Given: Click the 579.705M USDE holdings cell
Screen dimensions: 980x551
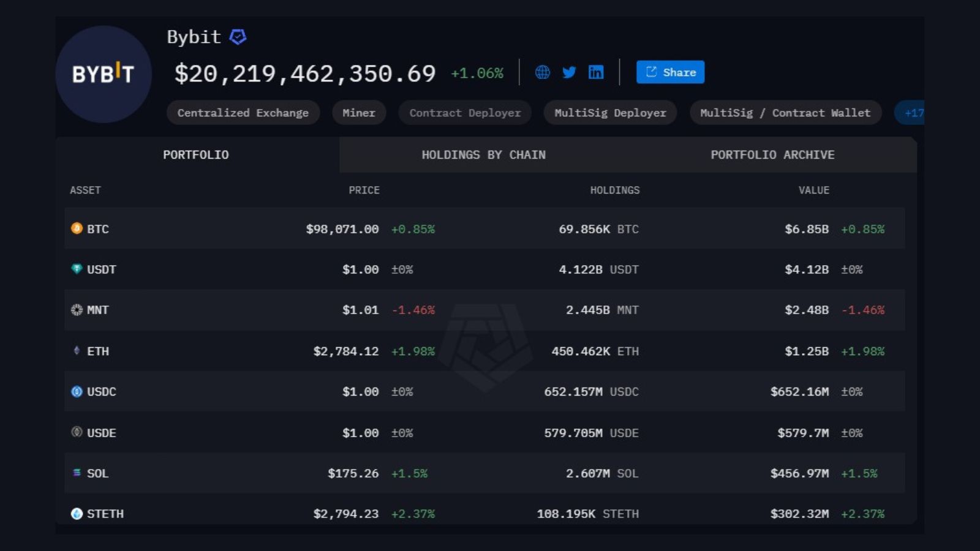Looking at the screenshot, I should 591,433.
